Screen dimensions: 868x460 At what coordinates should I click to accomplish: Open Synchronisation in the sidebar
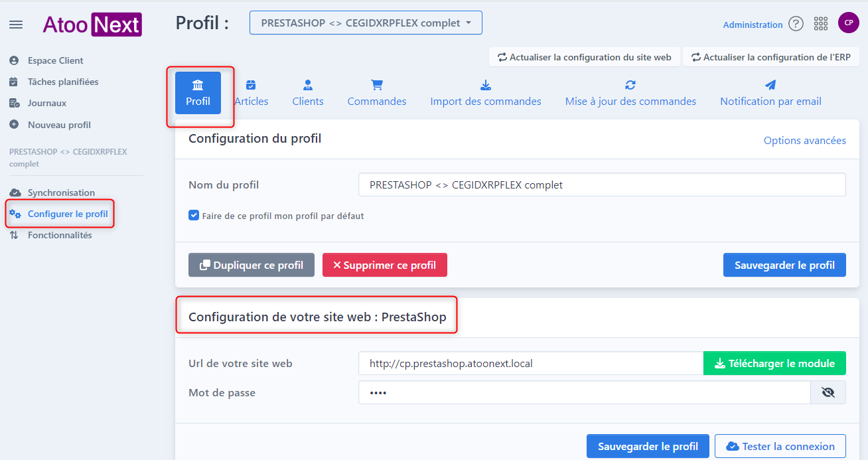pyautogui.click(x=61, y=192)
